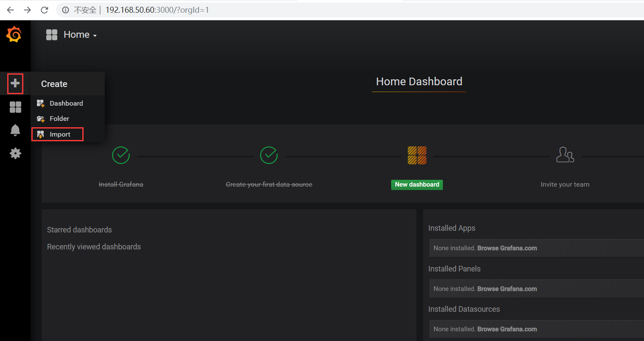Open Browse Grafana.com under Installed Panels

[x=507, y=289]
